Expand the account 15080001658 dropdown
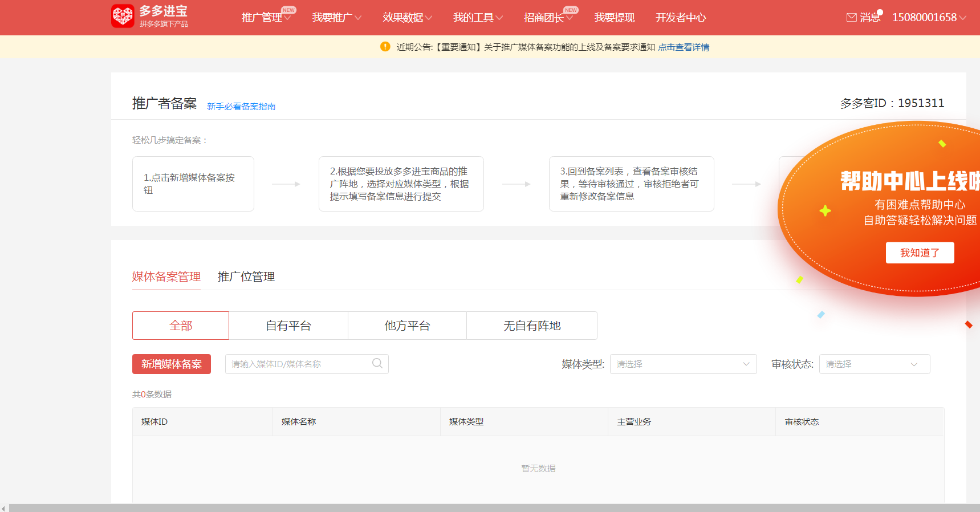The height and width of the screenshot is (512, 980). tap(929, 18)
